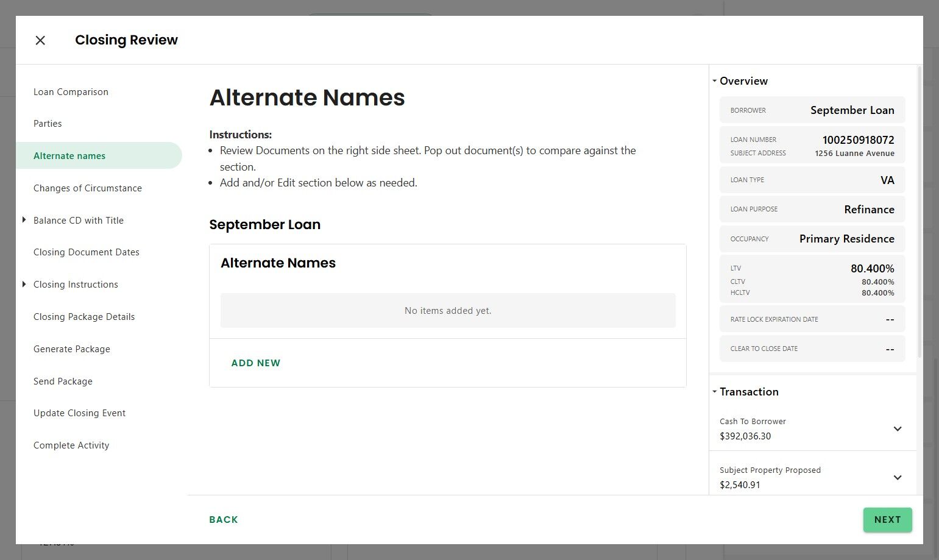Go to Generate Package step
Image resolution: width=939 pixels, height=560 pixels.
72,349
